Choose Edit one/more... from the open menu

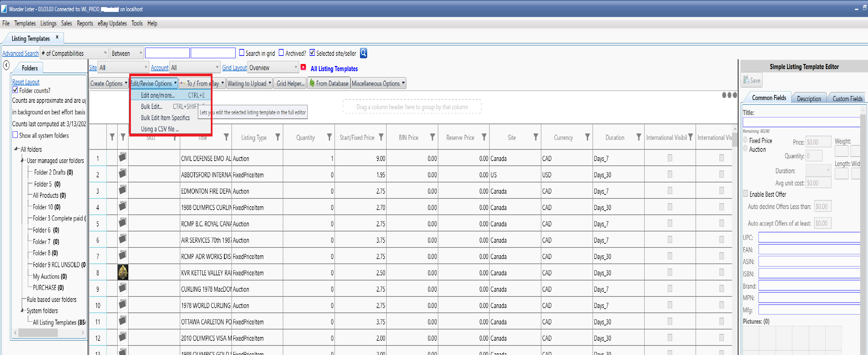point(171,95)
